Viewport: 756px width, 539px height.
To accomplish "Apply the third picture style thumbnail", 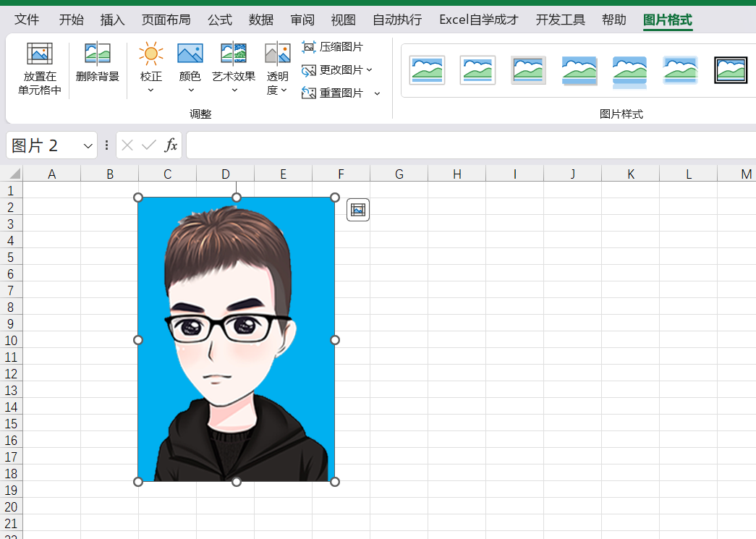I will pos(528,70).
